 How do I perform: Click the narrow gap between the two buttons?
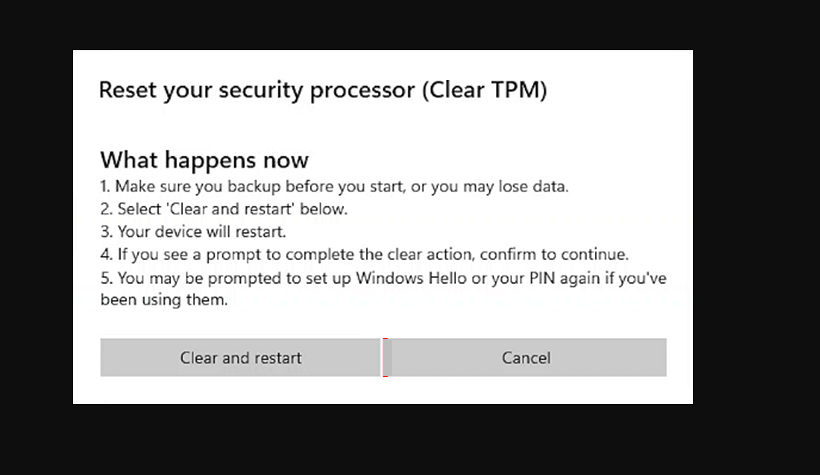click(385, 358)
